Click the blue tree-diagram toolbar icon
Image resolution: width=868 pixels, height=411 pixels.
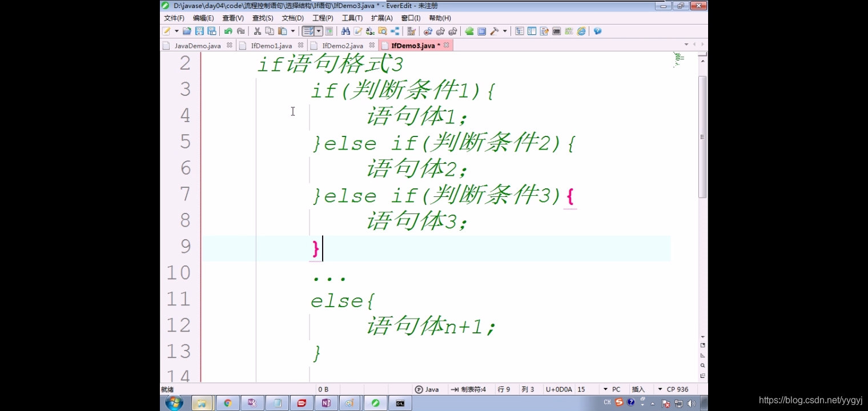395,31
